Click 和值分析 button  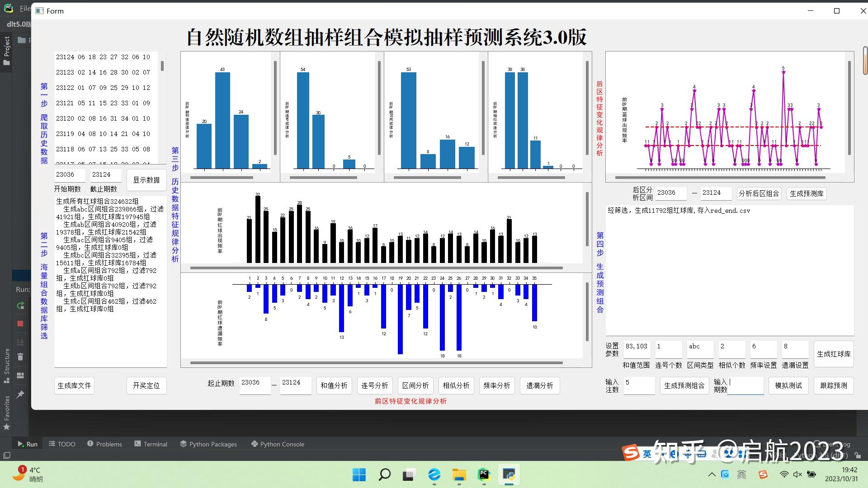point(334,385)
